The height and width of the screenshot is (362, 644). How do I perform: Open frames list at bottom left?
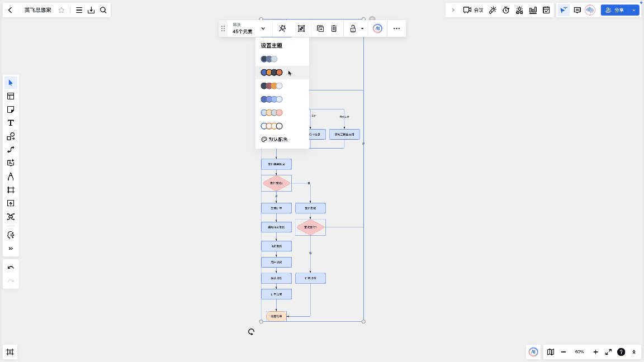[x=10, y=352]
